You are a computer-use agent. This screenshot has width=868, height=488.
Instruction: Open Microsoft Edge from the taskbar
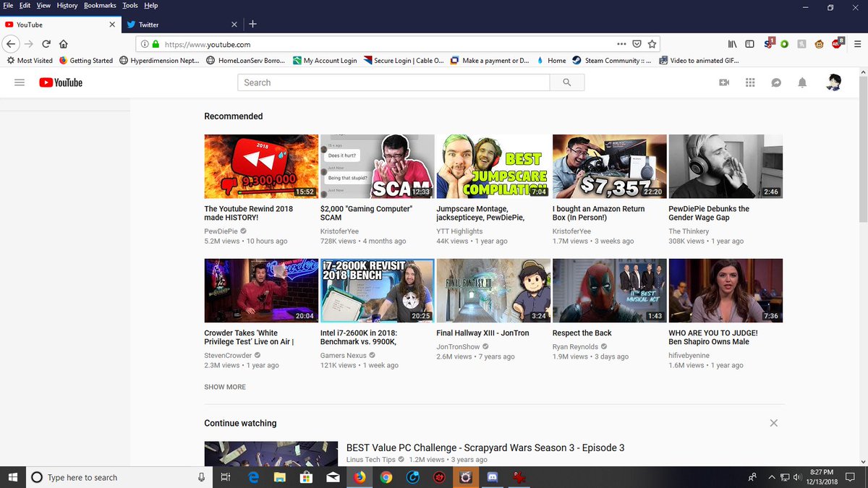(x=254, y=477)
